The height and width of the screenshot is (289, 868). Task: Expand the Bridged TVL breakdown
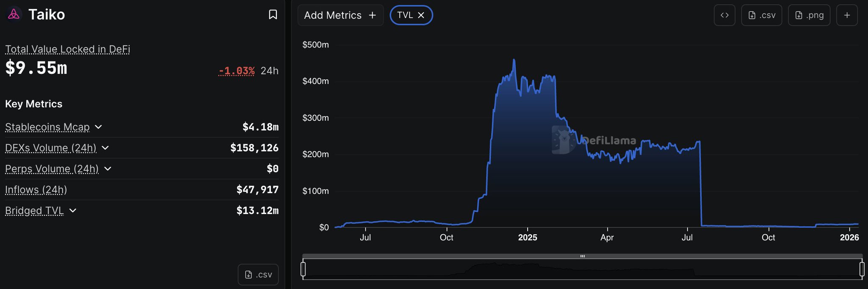tap(73, 210)
